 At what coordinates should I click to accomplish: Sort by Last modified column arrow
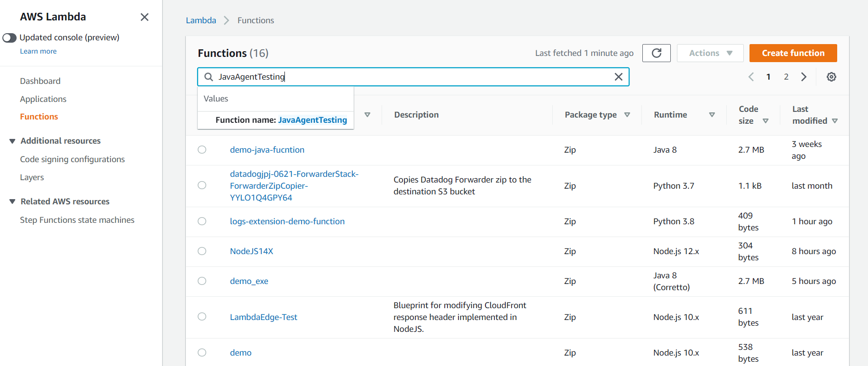pyautogui.click(x=835, y=121)
